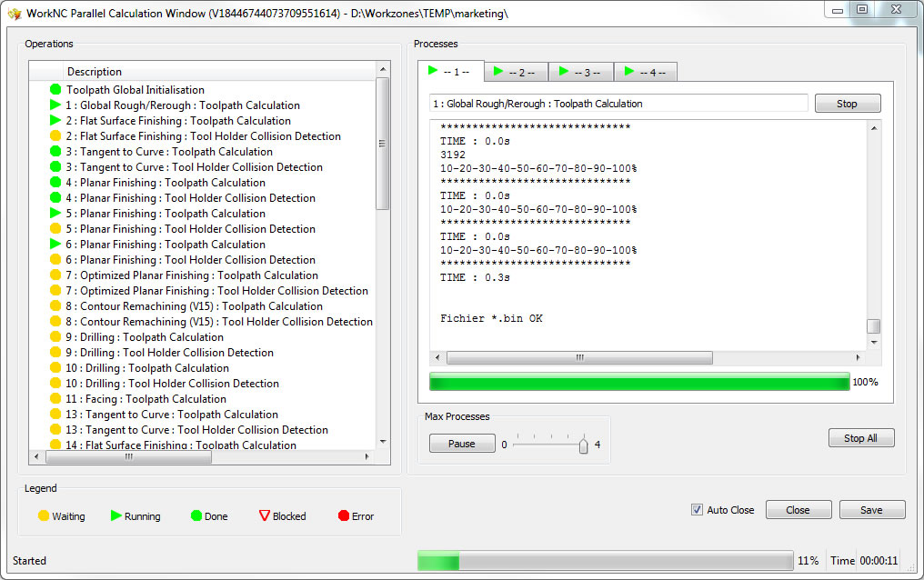
Task: Click the waiting icon beside Flat Surface Finishing Collision Detection
Action: coord(55,136)
